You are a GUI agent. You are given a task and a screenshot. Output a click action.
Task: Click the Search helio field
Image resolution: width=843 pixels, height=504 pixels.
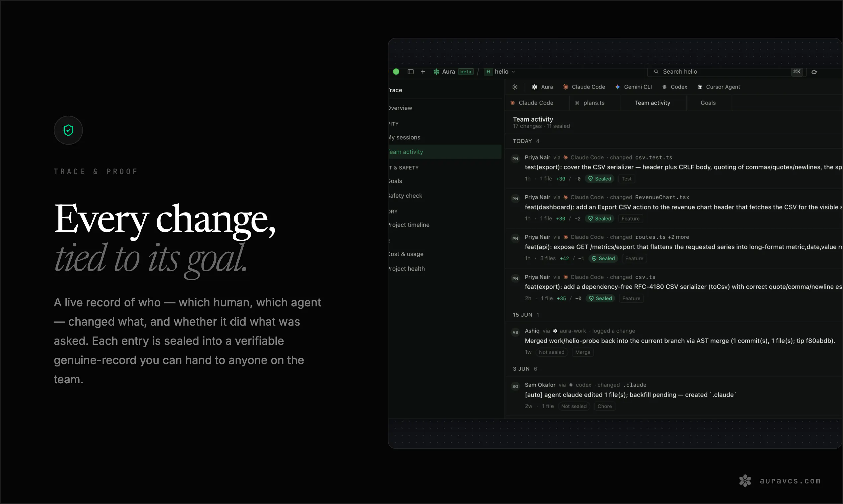727,72
